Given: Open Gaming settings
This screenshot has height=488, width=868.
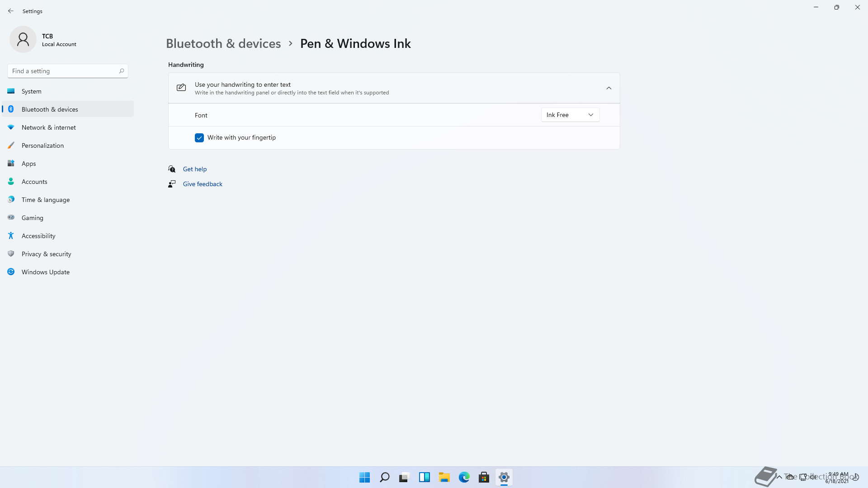Looking at the screenshot, I should pyautogui.click(x=68, y=218).
